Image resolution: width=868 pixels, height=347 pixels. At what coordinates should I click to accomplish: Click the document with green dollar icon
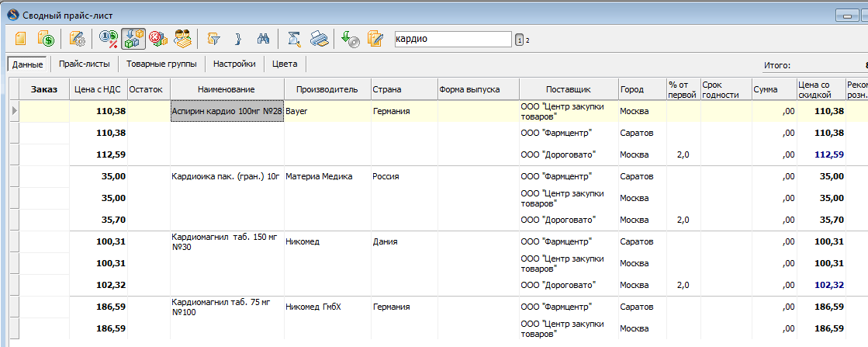tap(46, 39)
